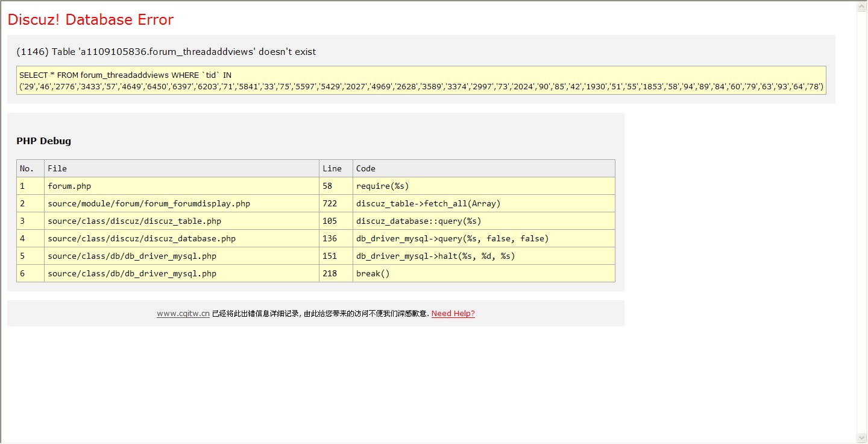Click the Line column header
This screenshot has width=868, height=444.
click(336, 168)
